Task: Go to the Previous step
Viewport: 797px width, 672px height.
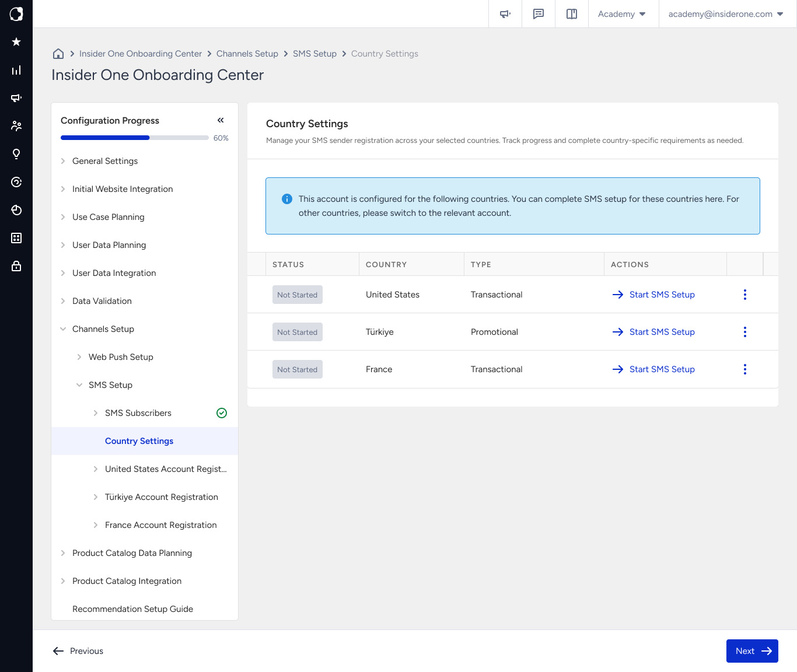Action: pos(78,651)
